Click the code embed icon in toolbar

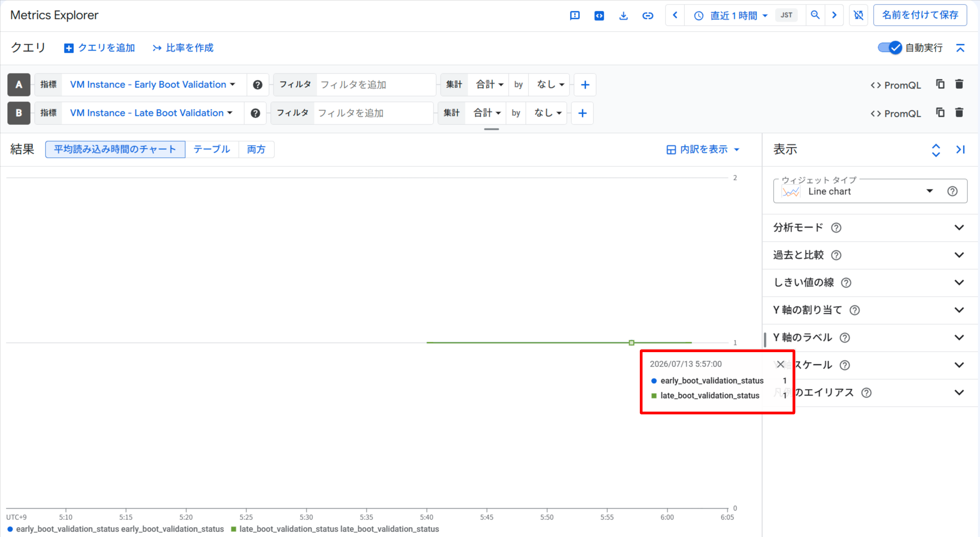pyautogui.click(x=599, y=16)
